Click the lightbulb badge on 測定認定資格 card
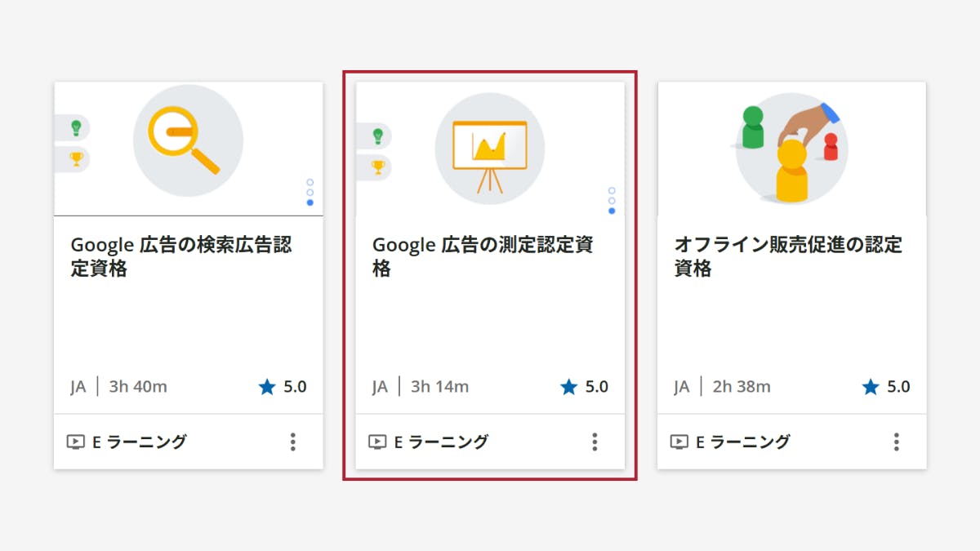 tap(378, 136)
